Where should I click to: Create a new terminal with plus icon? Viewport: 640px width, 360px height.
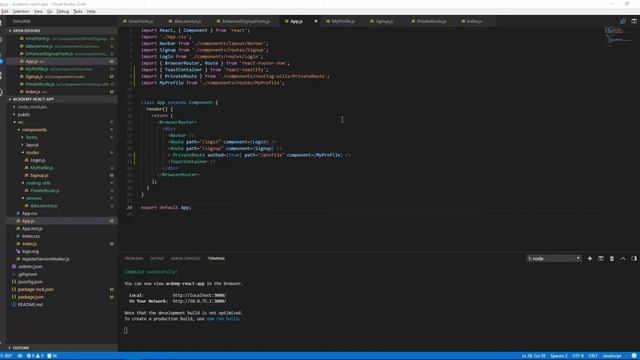tap(590, 258)
